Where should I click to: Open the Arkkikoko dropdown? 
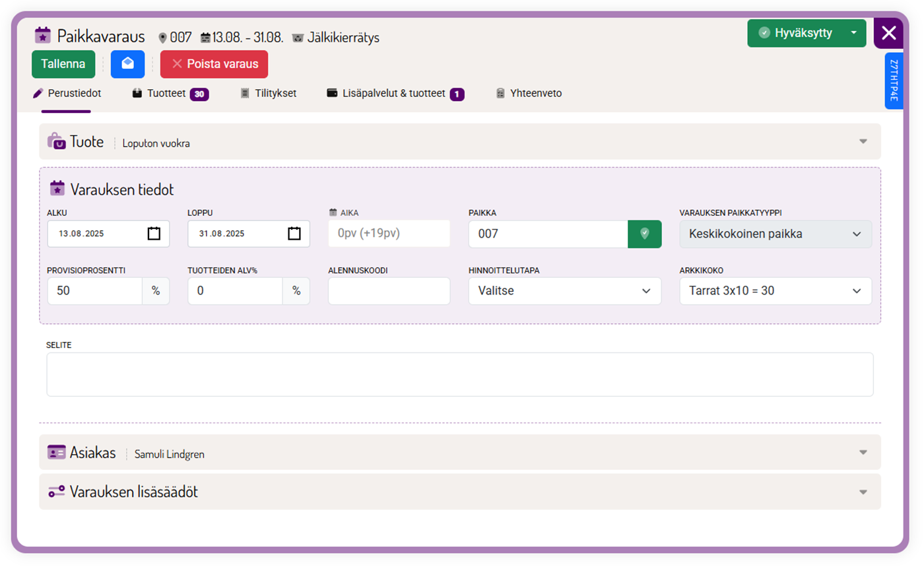775,291
